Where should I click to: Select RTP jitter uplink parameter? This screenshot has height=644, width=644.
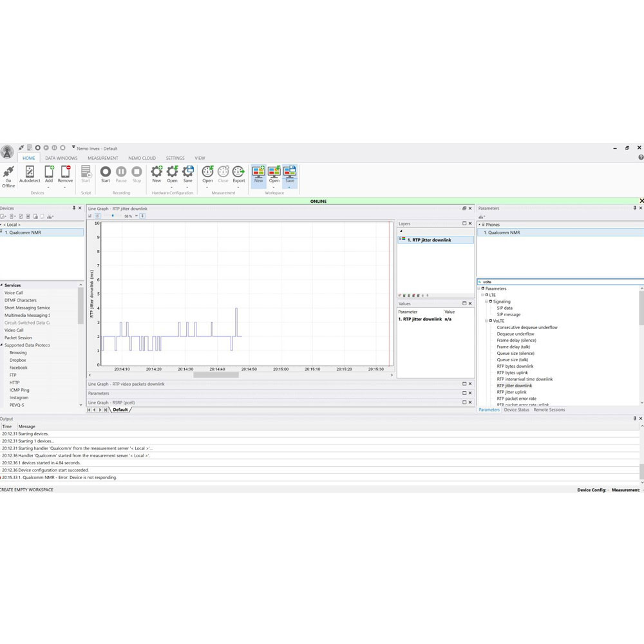[511, 392]
